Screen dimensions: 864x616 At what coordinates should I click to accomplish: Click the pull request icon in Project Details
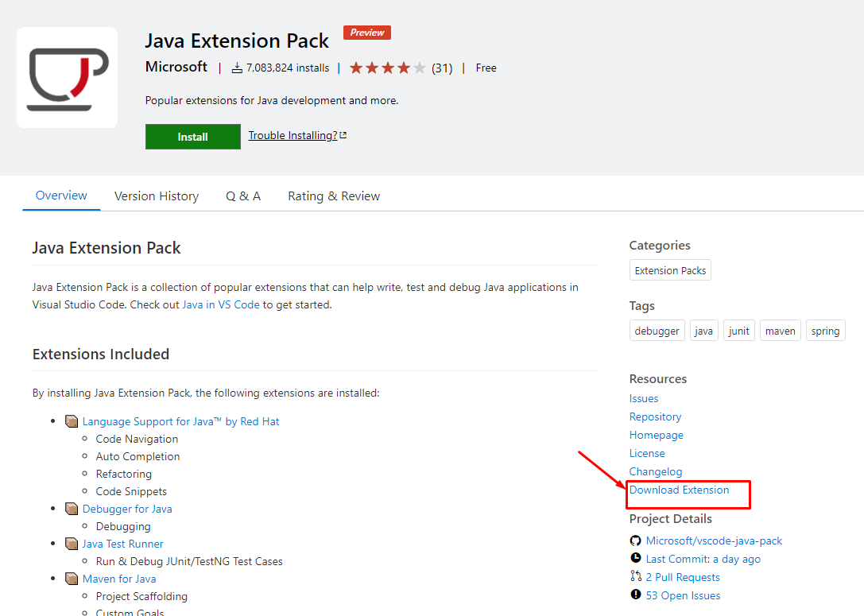click(x=635, y=577)
